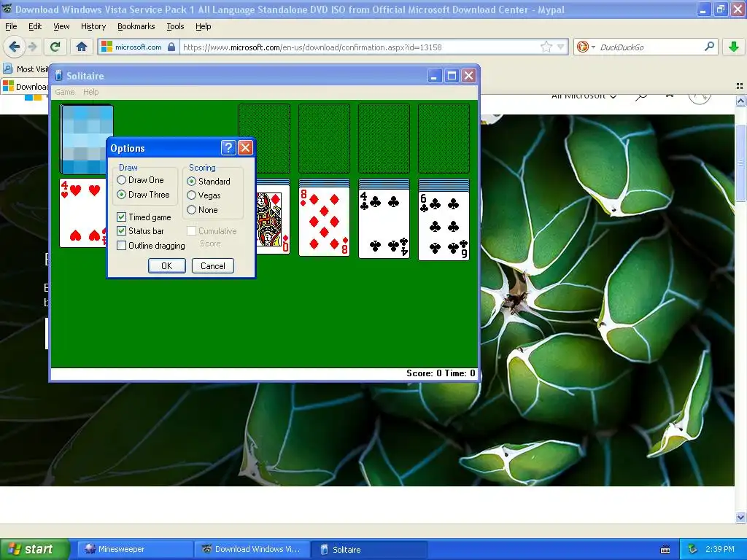This screenshot has height=560, width=747.
Task: Bookmark this page with the star icon
Action: 546,47
